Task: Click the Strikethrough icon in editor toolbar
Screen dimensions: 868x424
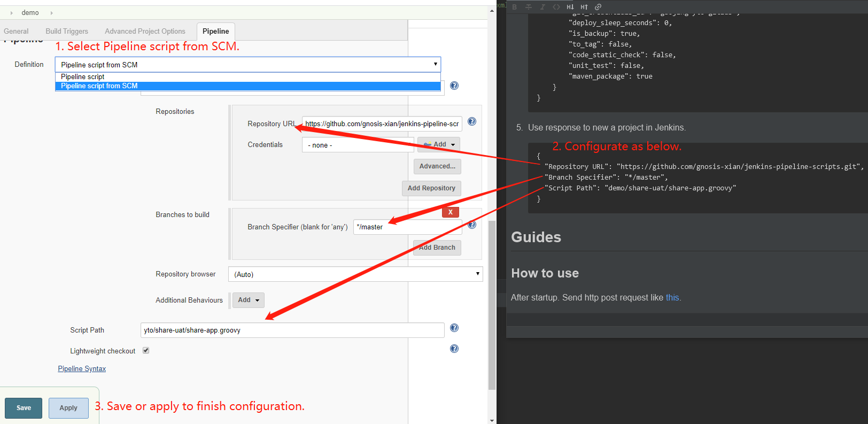Action: click(528, 7)
